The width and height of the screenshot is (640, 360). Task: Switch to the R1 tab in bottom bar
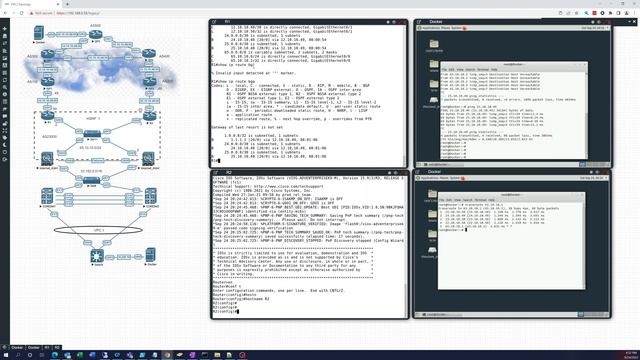[x=47, y=347]
